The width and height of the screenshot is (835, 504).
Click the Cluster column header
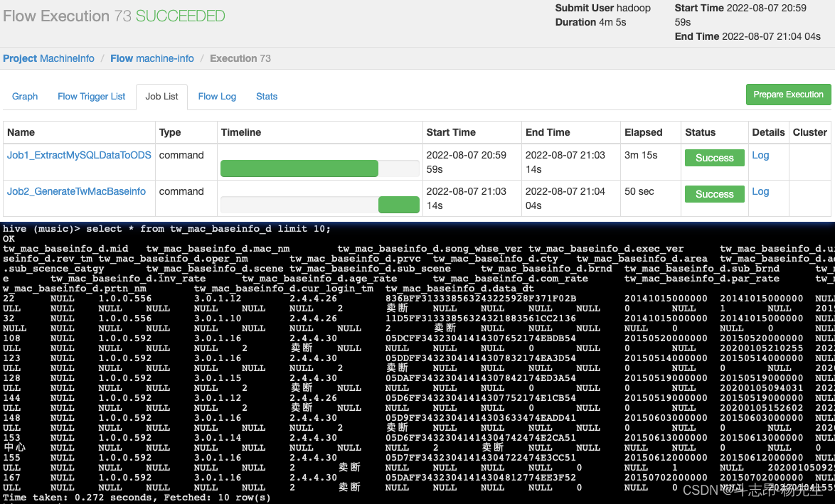(x=809, y=132)
